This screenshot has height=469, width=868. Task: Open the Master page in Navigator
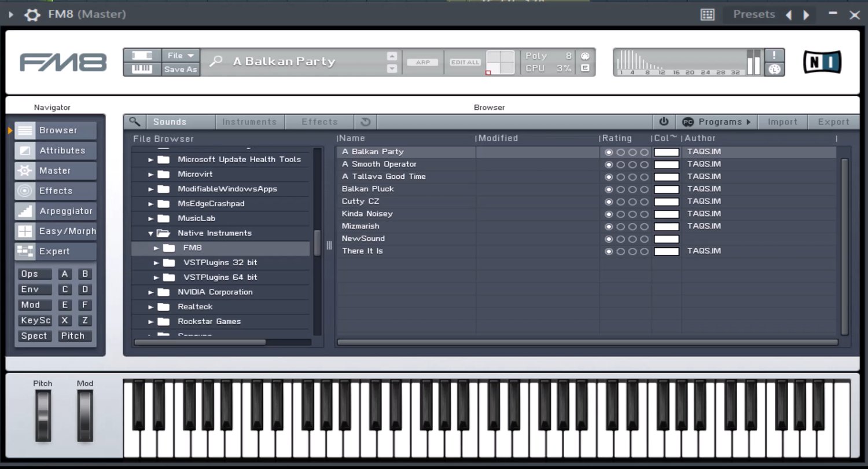(56, 171)
